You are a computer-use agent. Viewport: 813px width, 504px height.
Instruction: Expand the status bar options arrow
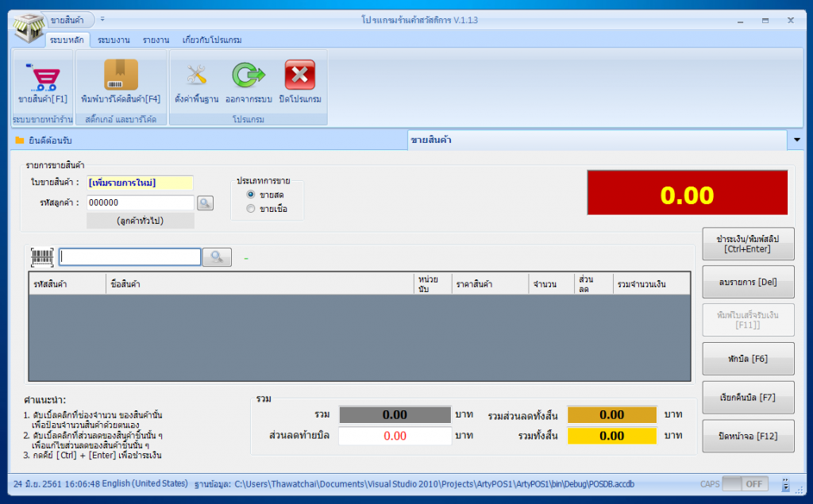point(785,483)
